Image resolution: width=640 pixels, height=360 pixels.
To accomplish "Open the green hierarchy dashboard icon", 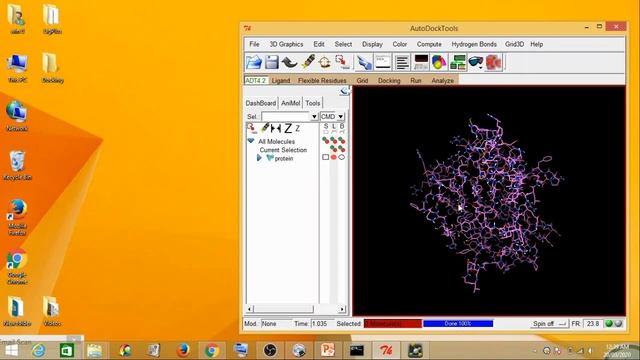I will (458, 62).
